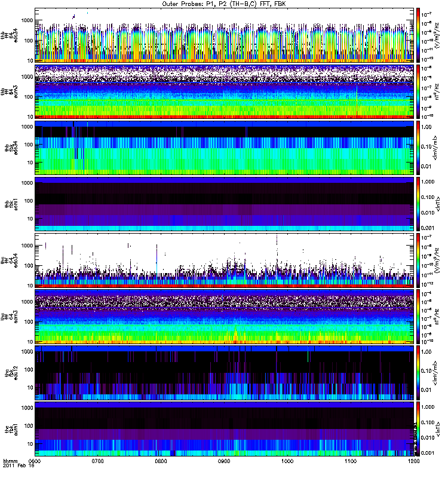Select the thb fbk scm1 filter bank panel
The image size is (448, 478).
[224, 204]
